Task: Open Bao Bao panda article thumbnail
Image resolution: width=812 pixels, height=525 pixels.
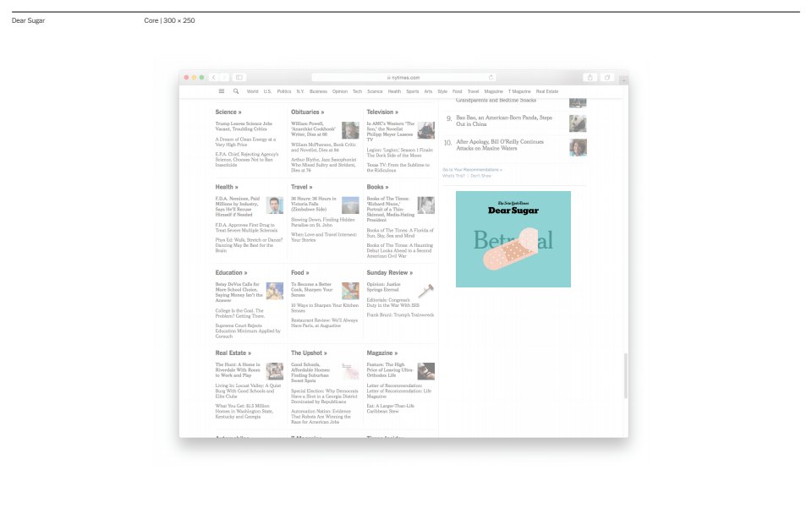Action: [x=578, y=123]
